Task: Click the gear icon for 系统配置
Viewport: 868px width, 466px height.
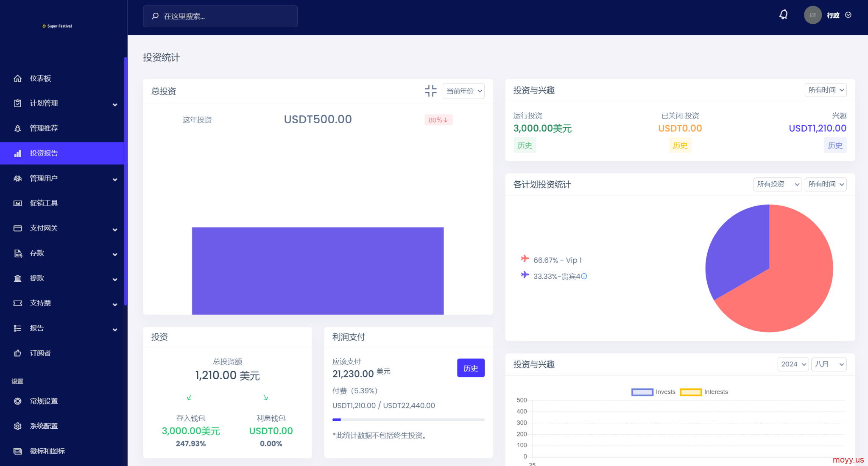Action: pos(17,426)
